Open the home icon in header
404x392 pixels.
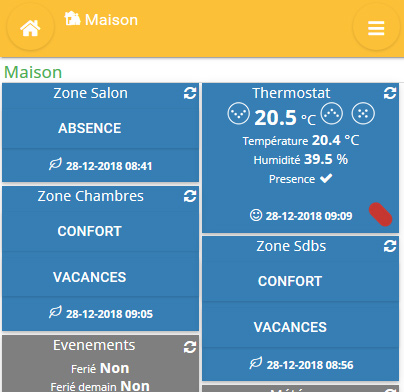click(30, 28)
